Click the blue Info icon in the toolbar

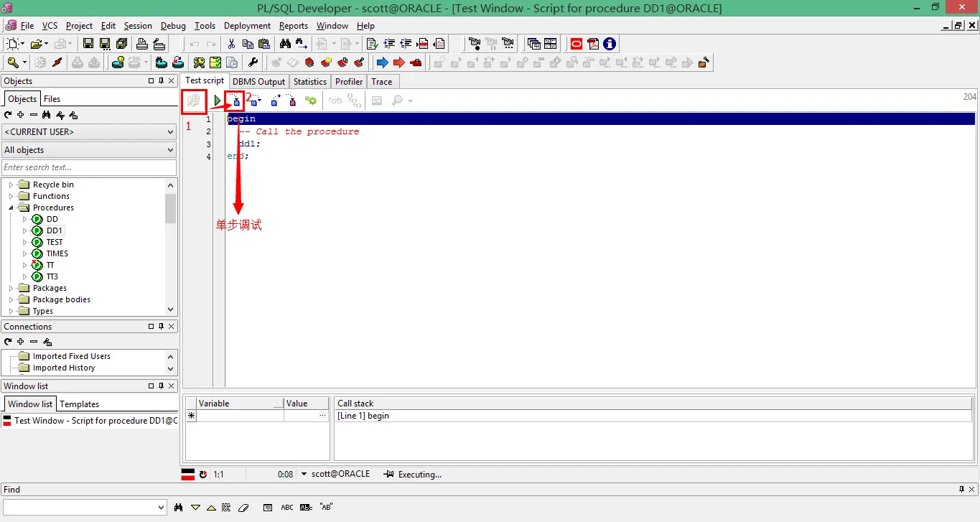(x=610, y=44)
